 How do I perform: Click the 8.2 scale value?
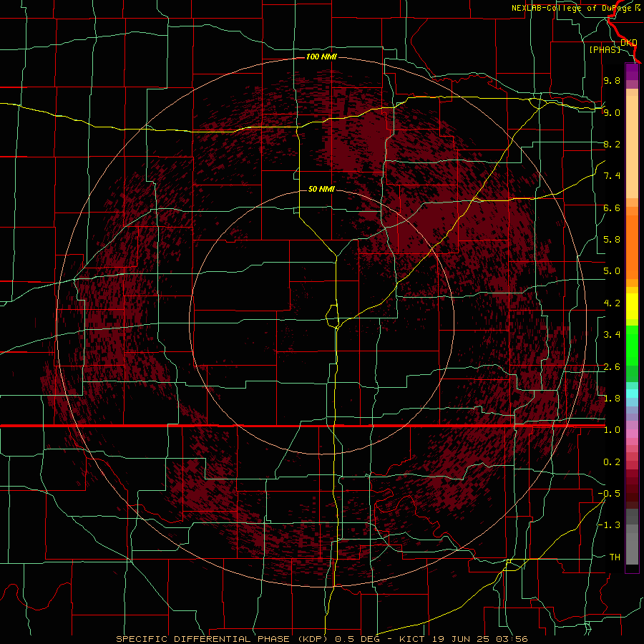[612, 144]
